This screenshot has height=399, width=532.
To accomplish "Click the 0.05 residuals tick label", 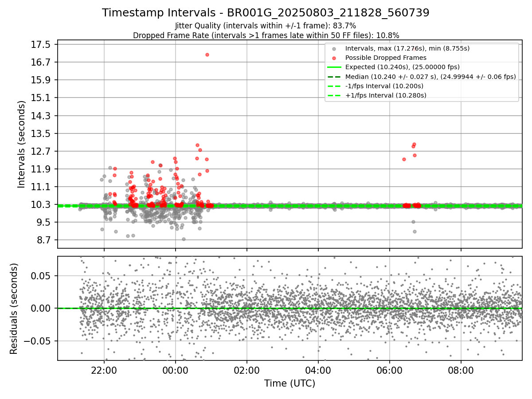I will 42,276.
